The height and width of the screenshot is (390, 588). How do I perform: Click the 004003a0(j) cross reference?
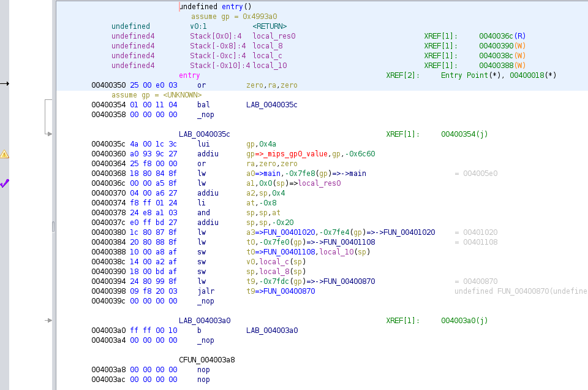[x=464, y=321]
